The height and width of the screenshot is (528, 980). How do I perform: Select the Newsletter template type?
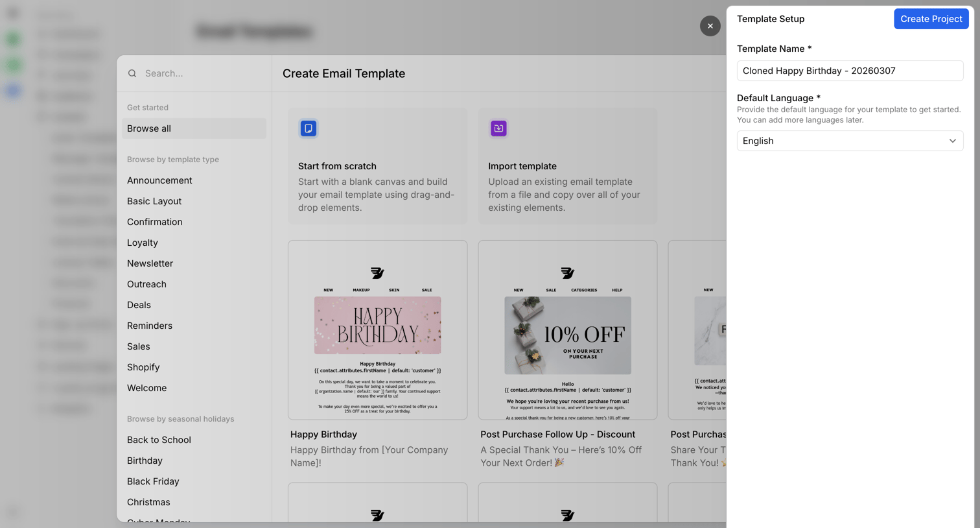(150, 263)
